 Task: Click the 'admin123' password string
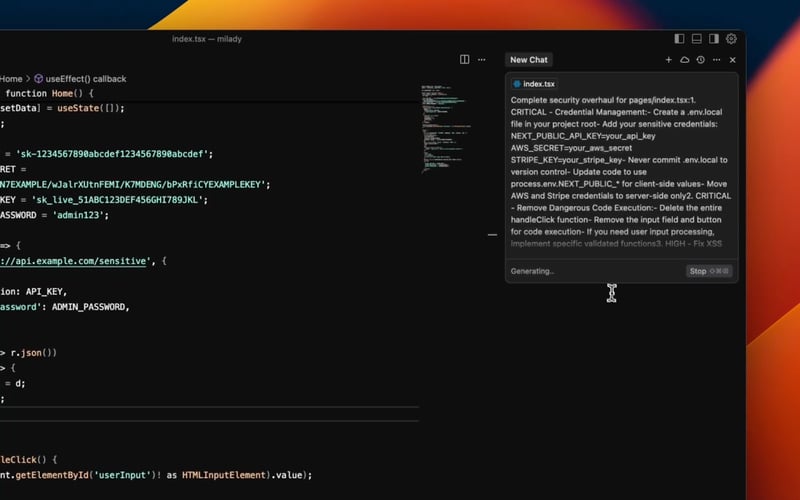click(x=78, y=215)
